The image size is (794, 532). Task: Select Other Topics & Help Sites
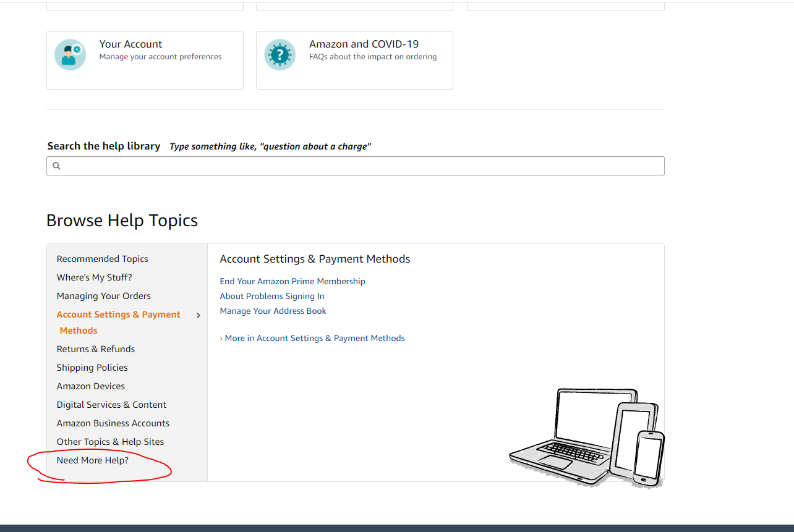[x=111, y=442]
